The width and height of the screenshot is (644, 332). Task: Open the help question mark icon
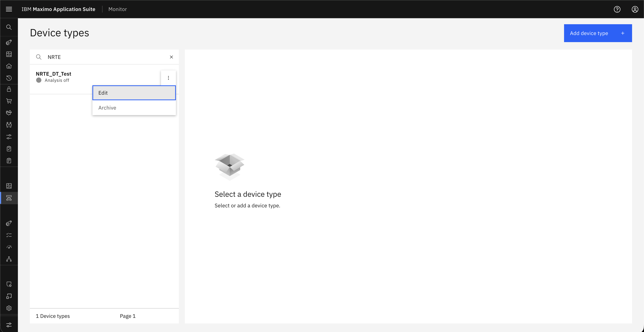(x=617, y=9)
